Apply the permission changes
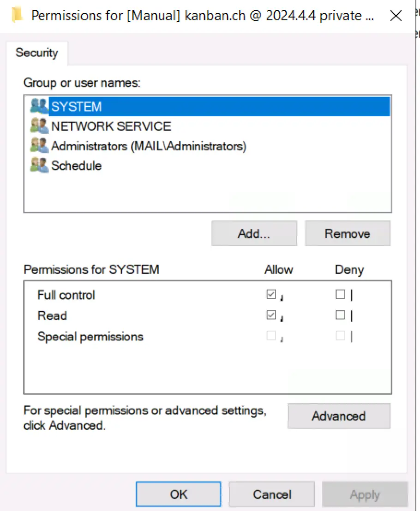 coord(365,494)
